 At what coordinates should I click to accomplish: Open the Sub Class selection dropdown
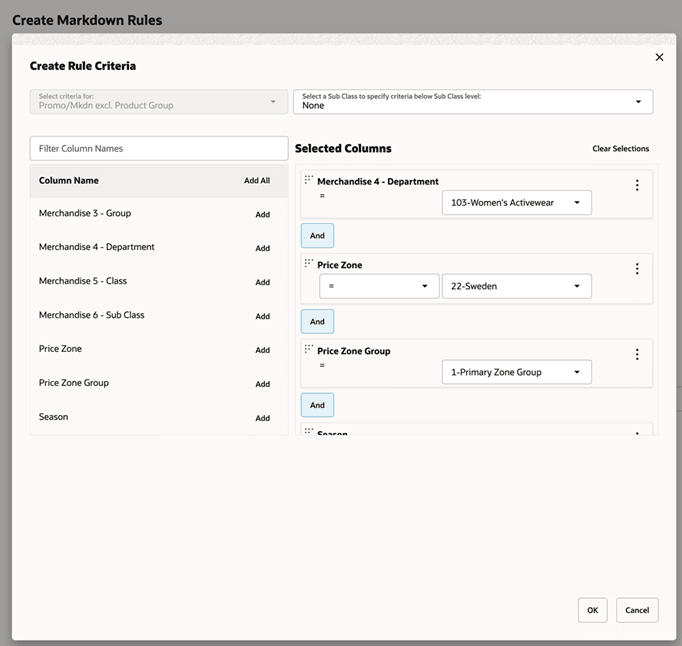pos(473,102)
